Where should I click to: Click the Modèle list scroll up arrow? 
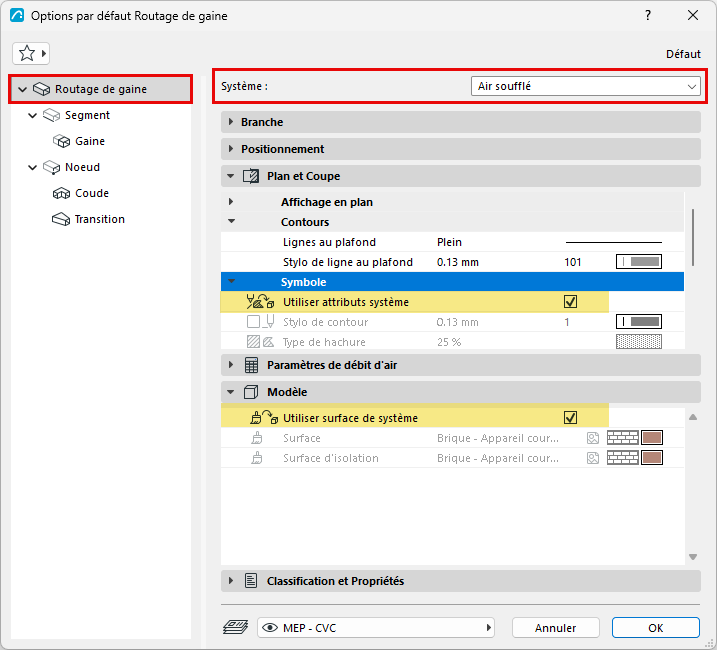pyautogui.click(x=693, y=417)
